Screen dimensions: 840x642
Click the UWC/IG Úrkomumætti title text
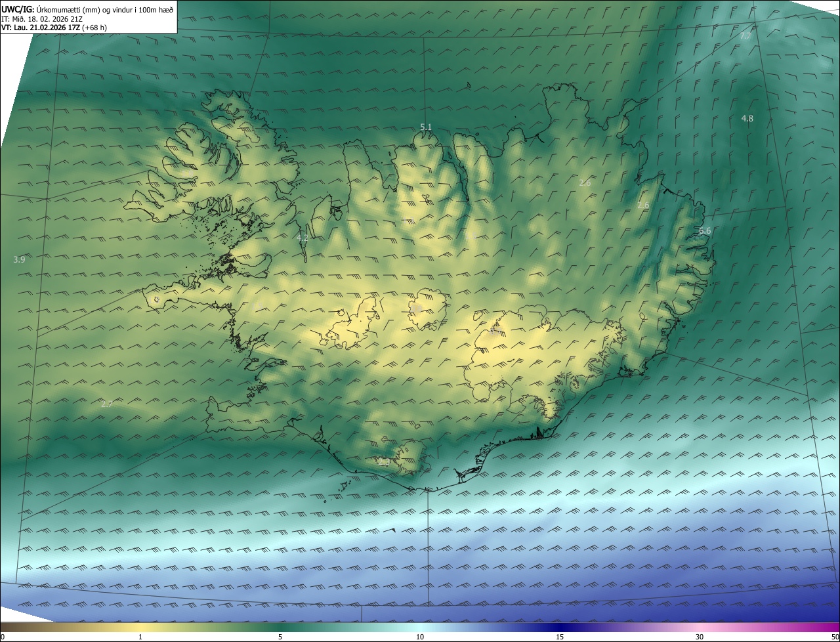(x=87, y=9)
